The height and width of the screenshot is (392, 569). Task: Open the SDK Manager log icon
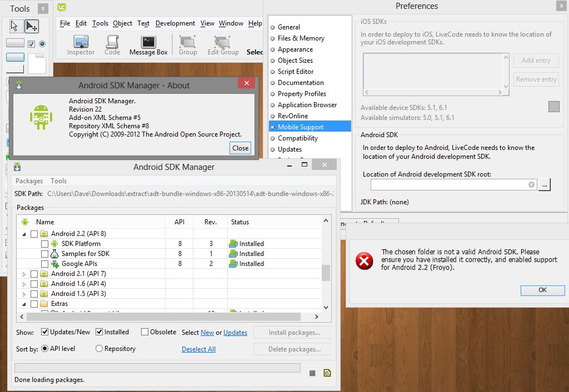tap(327, 373)
